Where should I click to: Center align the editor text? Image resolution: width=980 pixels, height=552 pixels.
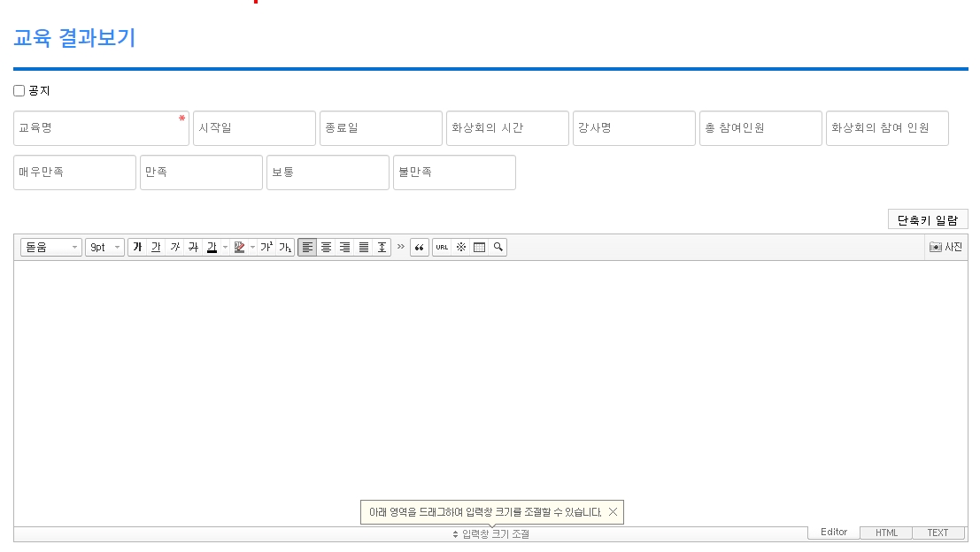coord(326,248)
